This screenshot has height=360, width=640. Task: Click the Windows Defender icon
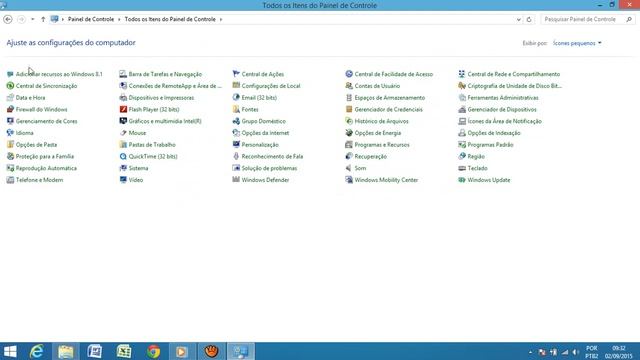(236, 180)
